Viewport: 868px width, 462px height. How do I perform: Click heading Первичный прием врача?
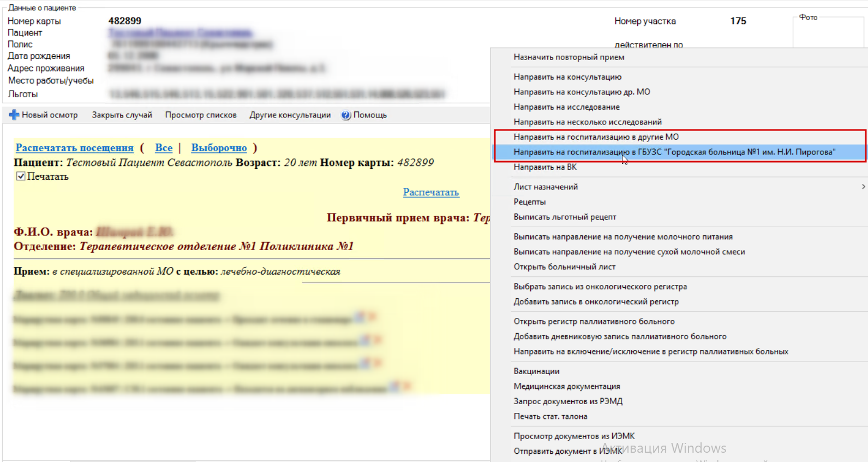click(398, 218)
